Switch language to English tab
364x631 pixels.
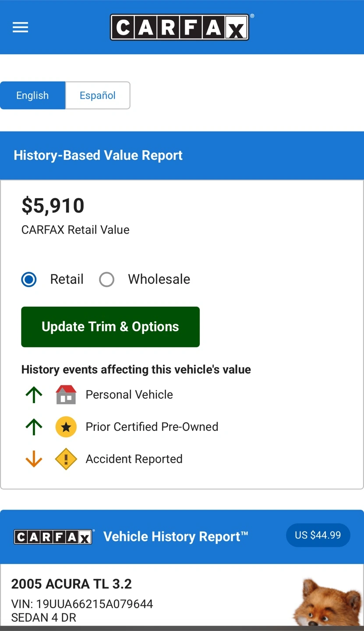coord(32,96)
